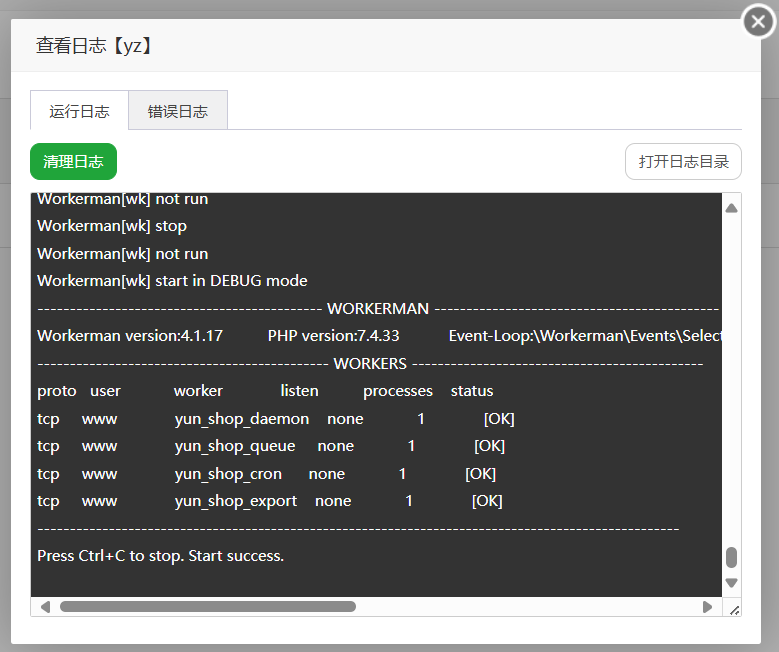Screen dimensions: 779x652
Task: Close the log viewer dialog
Action: (x=758, y=21)
